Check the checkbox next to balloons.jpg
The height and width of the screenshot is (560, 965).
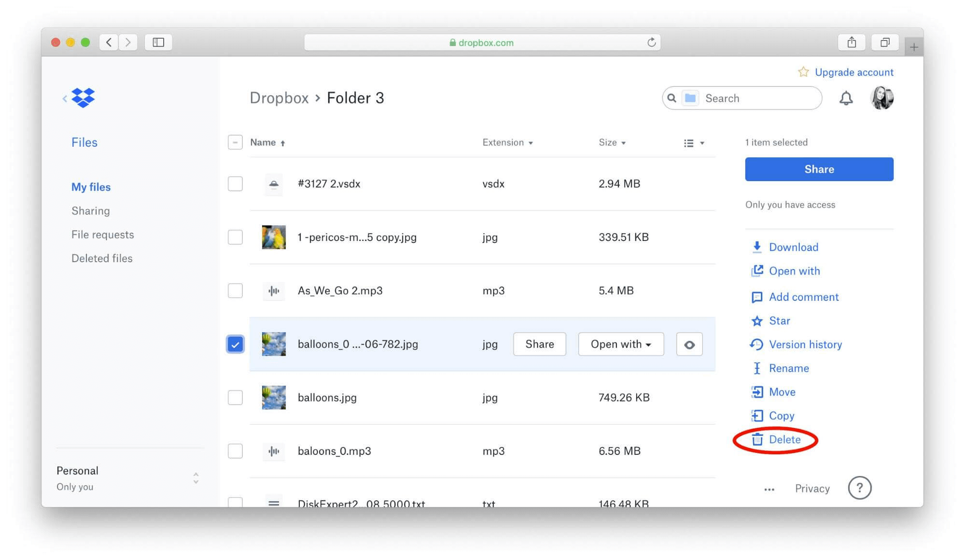(235, 397)
